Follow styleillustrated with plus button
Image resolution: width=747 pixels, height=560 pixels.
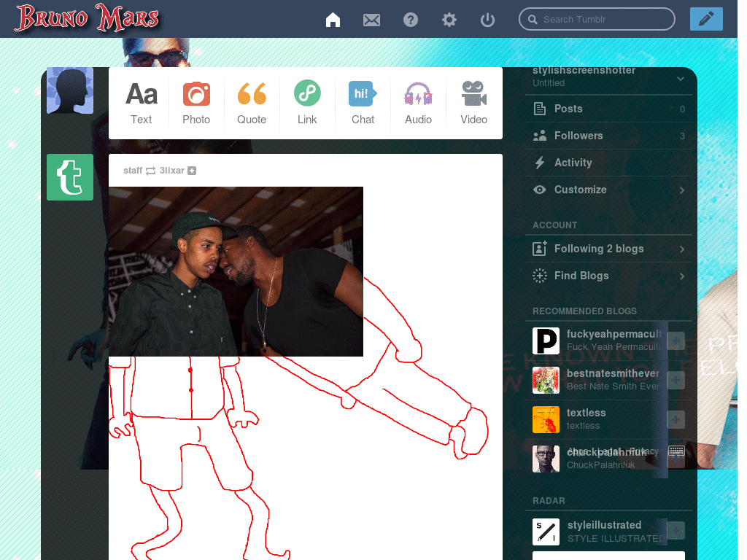point(676,531)
